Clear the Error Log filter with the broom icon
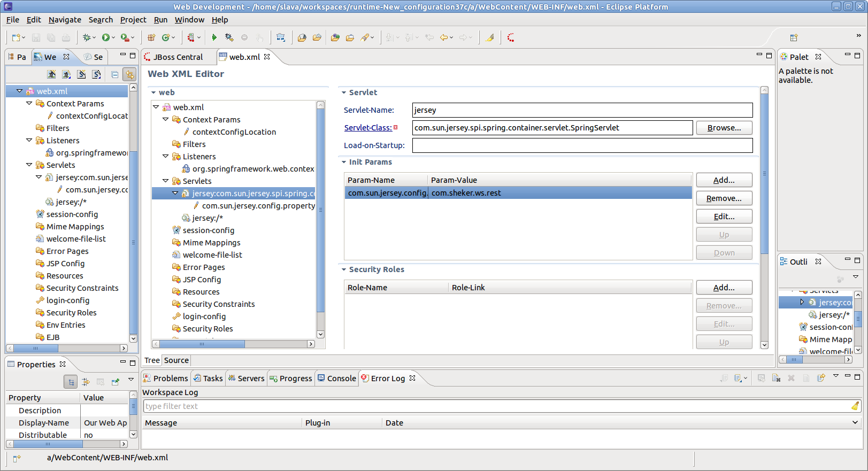This screenshot has height=471, width=868. tap(855, 406)
